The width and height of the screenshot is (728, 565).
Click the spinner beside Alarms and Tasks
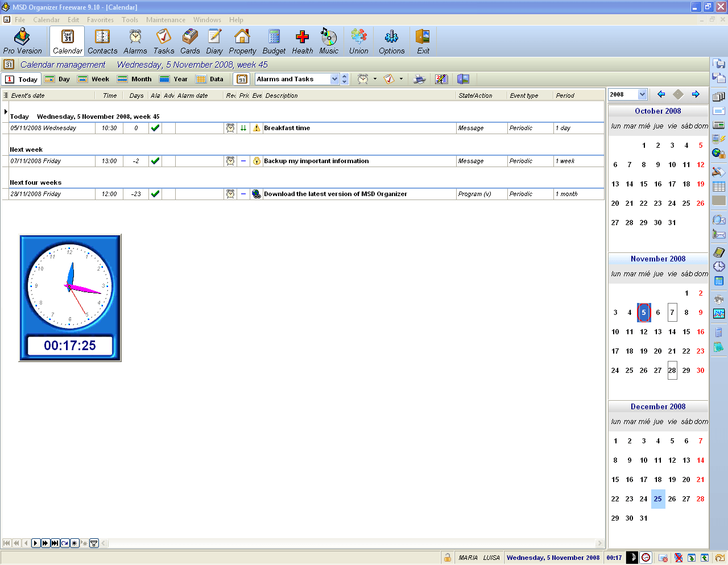344,79
